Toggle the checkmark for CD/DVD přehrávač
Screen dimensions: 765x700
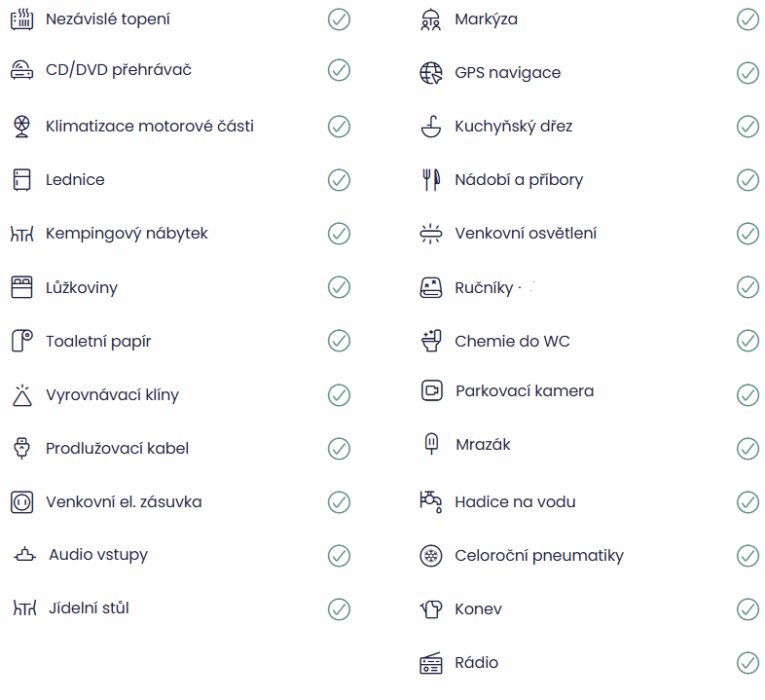point(339,69)
